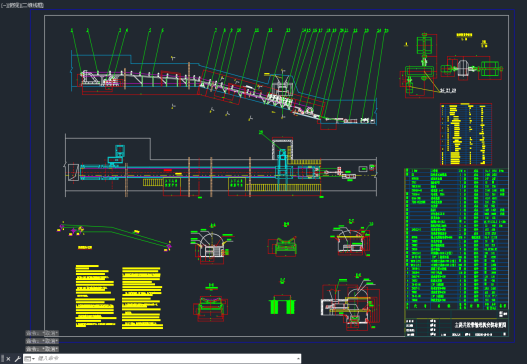
Task: Open the recent commands dropdown
Action: coord(30,359)
